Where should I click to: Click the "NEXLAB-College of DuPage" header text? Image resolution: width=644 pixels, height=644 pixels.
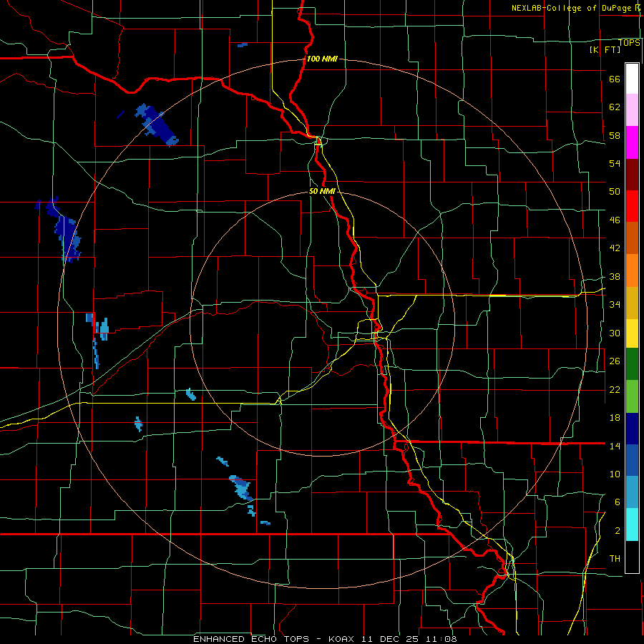tap(571, 8)
